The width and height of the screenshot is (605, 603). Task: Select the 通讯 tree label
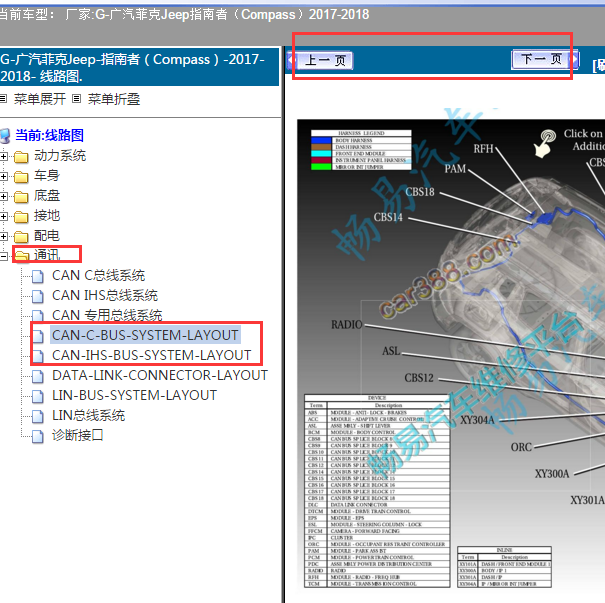pos(47,255)
